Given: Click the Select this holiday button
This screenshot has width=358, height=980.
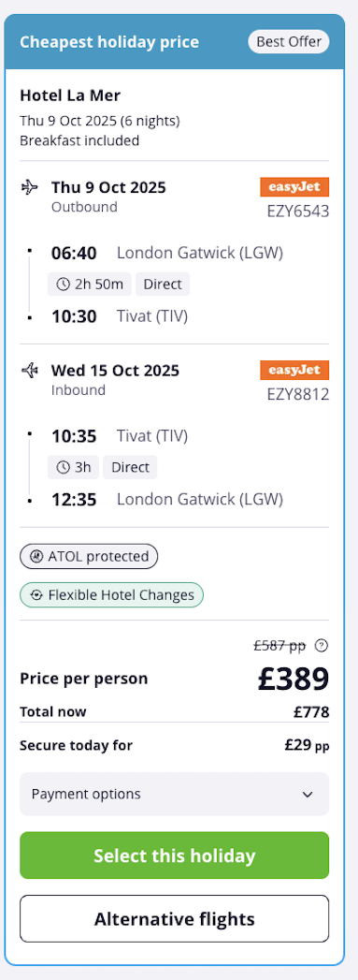Looking at the screenshot, I should coord(175,856).
